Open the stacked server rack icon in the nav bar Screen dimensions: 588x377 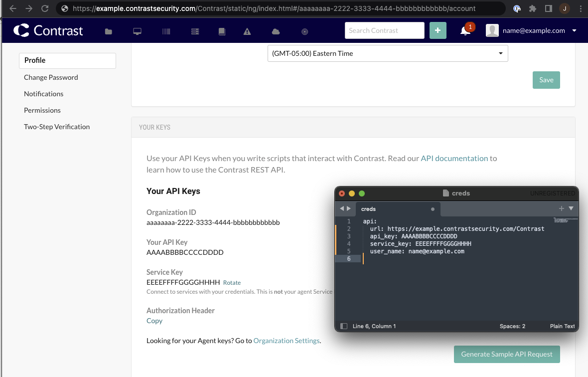tap(195, 31)
